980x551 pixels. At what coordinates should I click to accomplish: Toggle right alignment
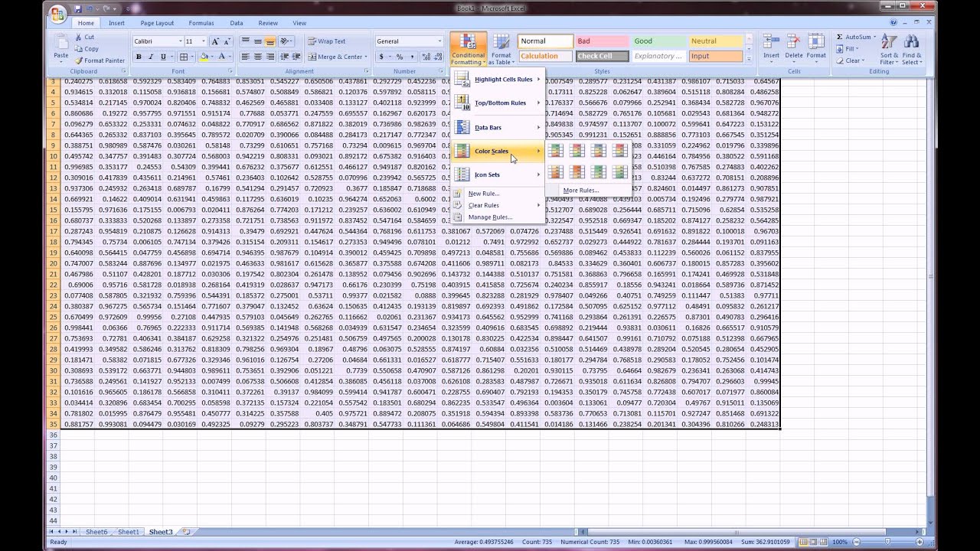tap(270, 57)
